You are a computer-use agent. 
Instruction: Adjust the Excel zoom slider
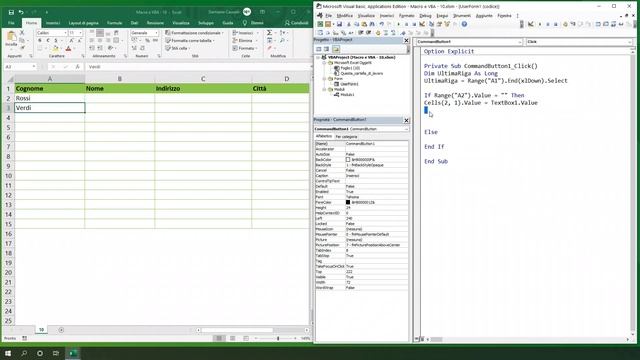[278, 338]
